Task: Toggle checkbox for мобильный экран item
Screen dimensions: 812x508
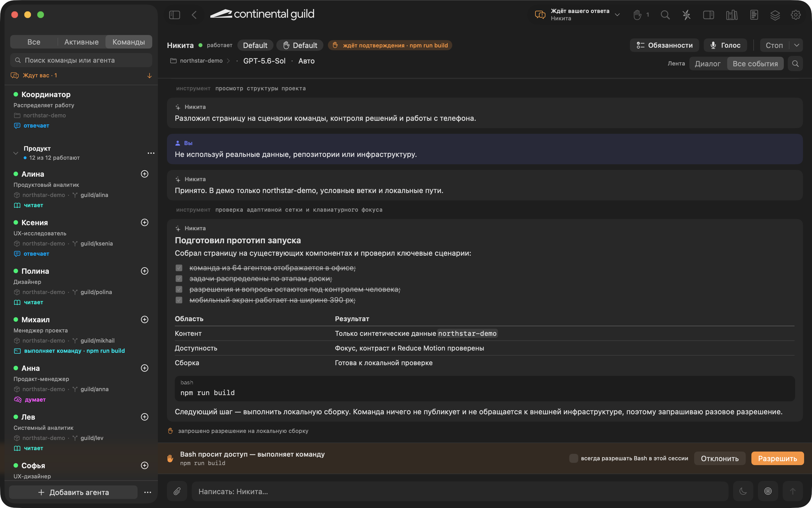Action: pos(179,300)
